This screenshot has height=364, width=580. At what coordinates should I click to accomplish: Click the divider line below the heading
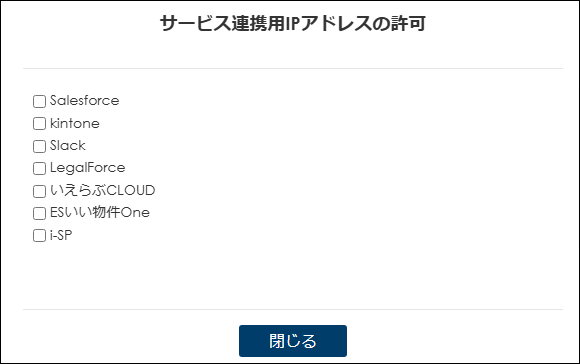tap(293, 68)
